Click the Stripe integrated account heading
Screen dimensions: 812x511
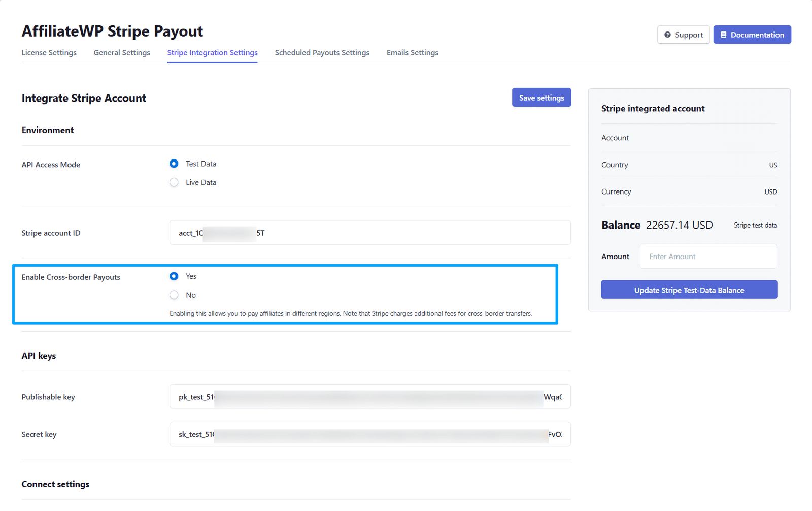(653, 109)
